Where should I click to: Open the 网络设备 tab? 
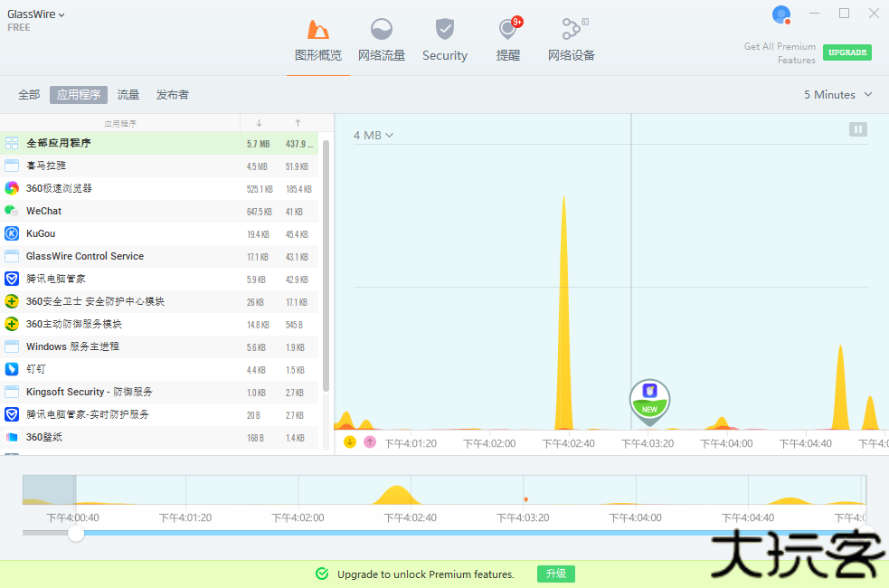point(572,41)
